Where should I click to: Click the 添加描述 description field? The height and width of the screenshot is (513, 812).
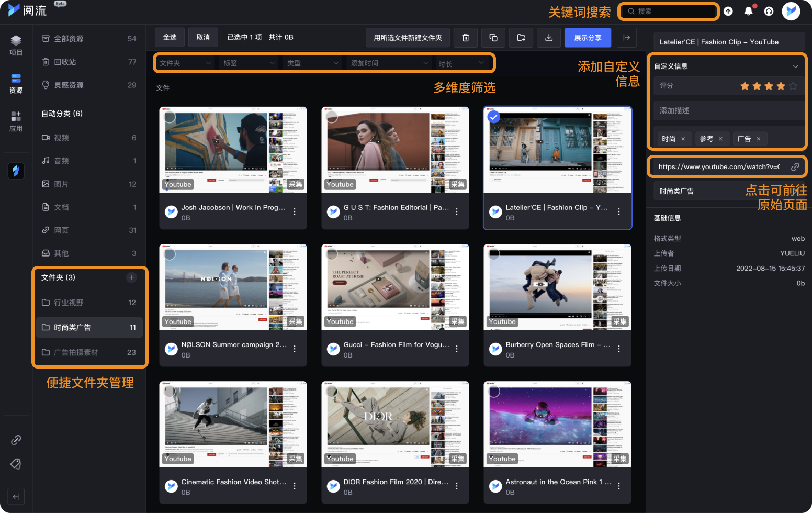(729, 110)
